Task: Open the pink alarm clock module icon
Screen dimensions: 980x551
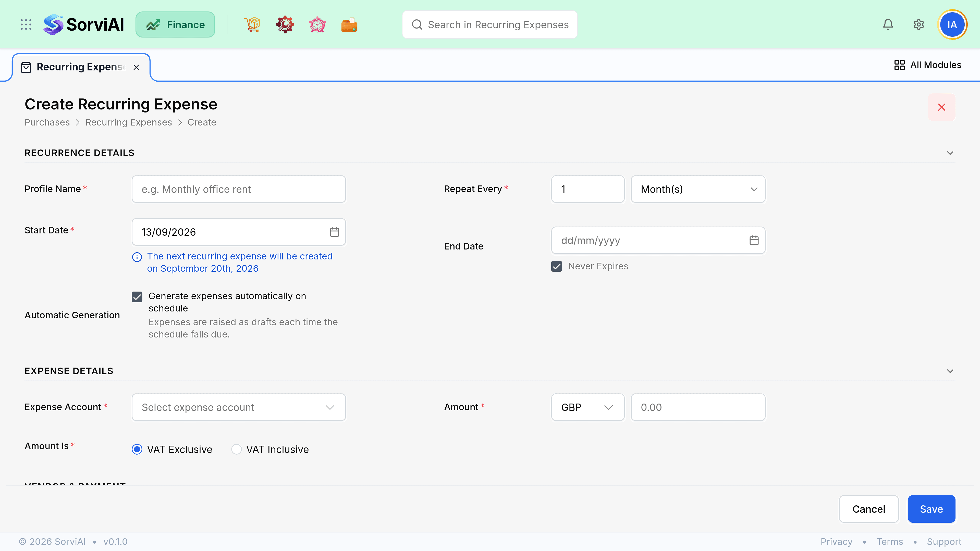Action: [317, 25]
